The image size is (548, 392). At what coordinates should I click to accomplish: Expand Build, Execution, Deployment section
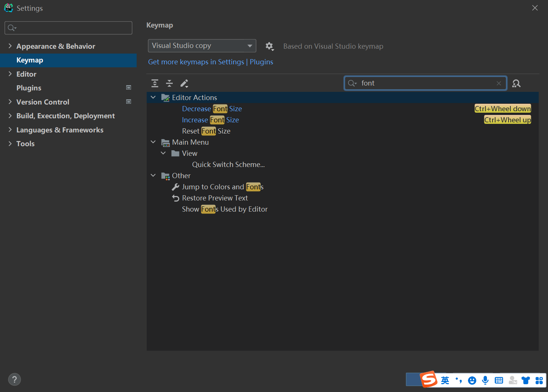10,116
